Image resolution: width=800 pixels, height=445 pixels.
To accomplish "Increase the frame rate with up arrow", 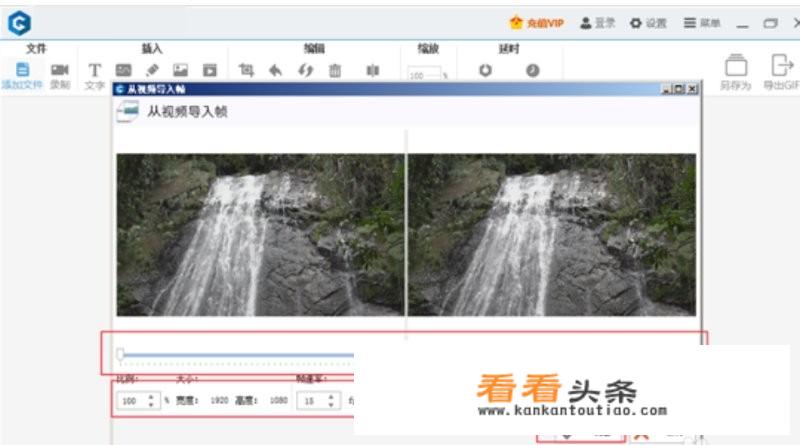I will click(331, 397).
